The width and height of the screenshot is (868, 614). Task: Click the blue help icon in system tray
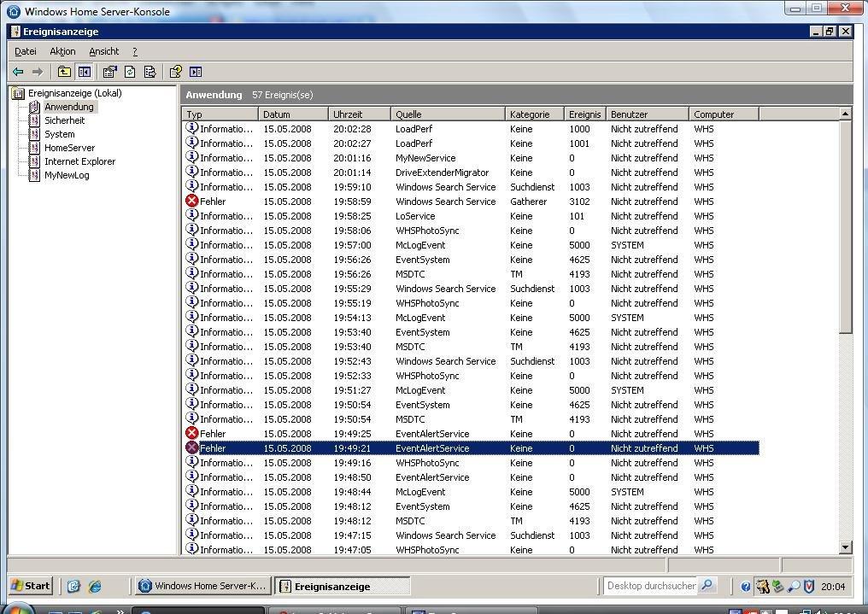746,587
